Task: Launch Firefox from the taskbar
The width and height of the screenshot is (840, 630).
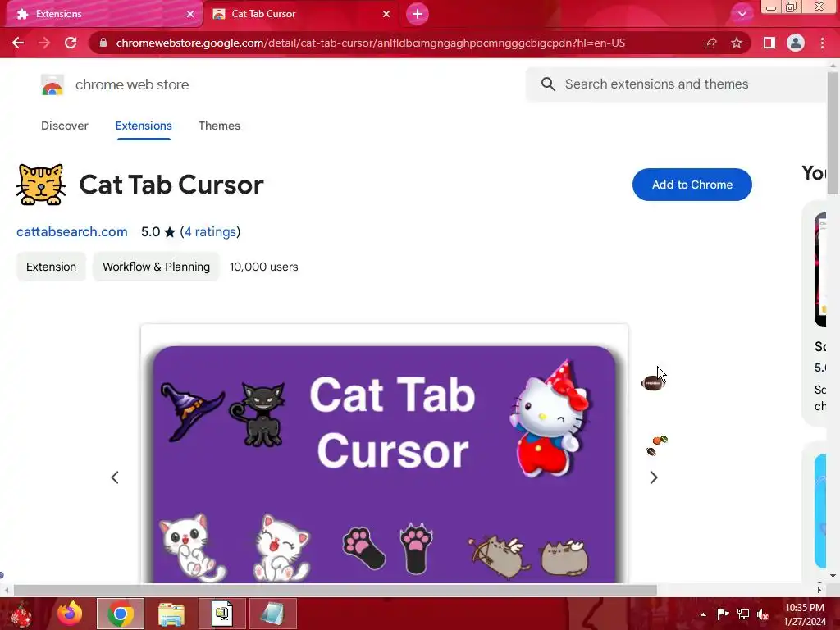Action: pos(71,614)
